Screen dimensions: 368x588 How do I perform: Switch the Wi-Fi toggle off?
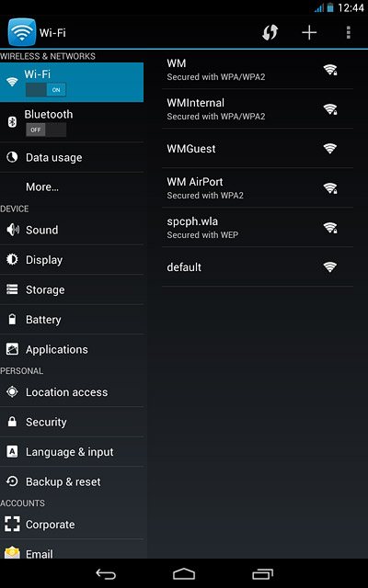(x=46, y=90)
